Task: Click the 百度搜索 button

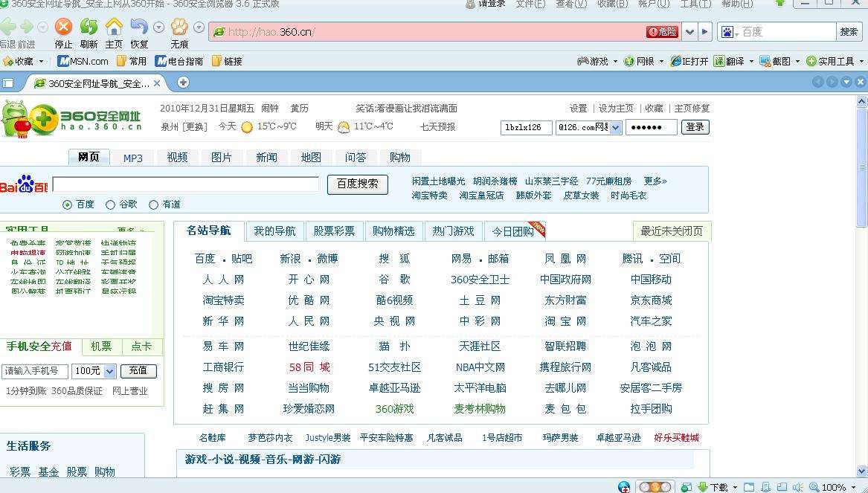Action: [358, 184]
